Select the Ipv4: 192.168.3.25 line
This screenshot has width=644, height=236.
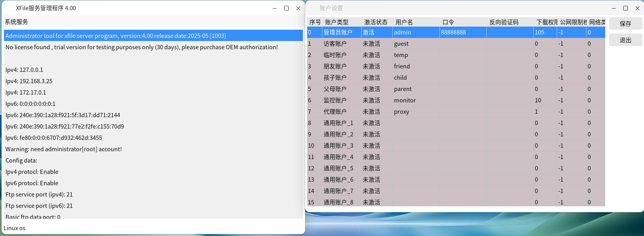pos(29,81)
